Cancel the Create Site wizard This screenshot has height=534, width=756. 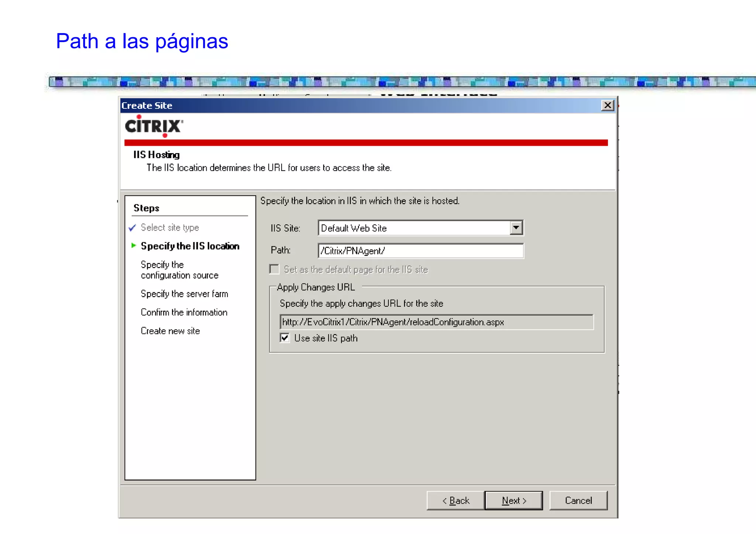pos(578,500)
